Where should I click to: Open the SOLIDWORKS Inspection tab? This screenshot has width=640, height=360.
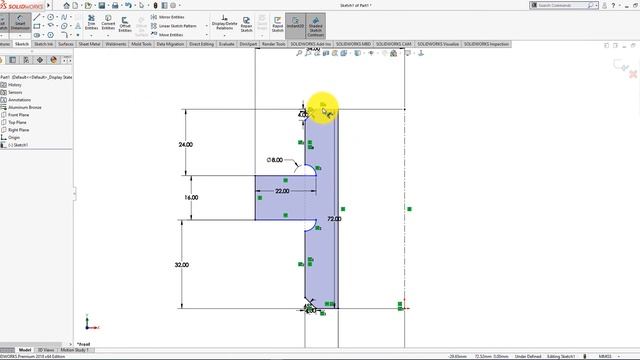(486, 44)
